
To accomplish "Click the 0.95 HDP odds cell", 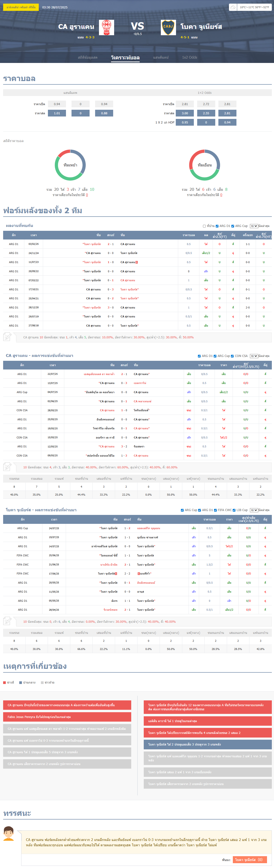I will [x=185, y=122].
